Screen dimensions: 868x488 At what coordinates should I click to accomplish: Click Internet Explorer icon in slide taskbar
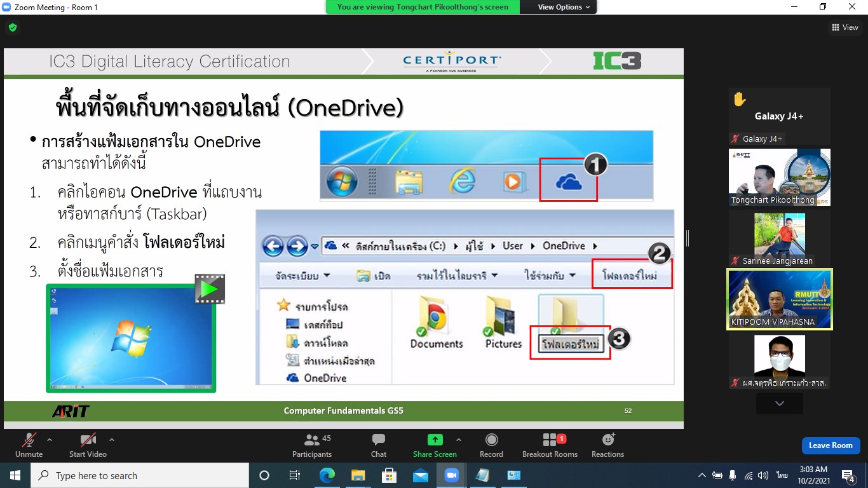[463, 183]
